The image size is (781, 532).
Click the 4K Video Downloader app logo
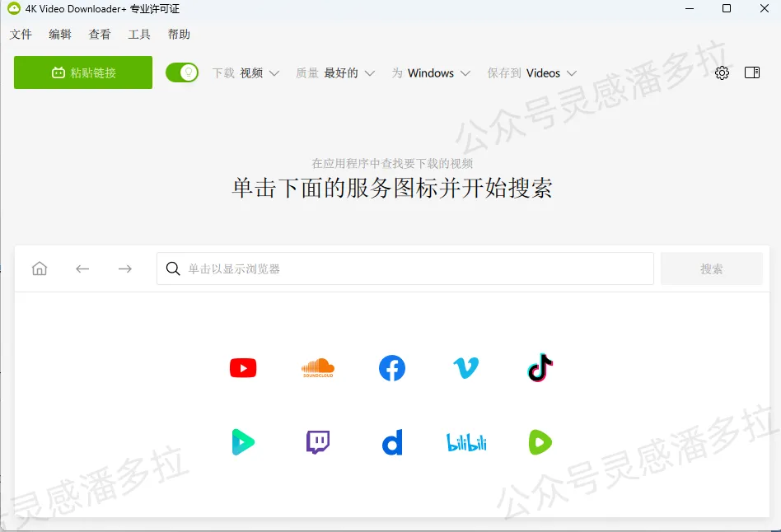click(x=14, y=8)
